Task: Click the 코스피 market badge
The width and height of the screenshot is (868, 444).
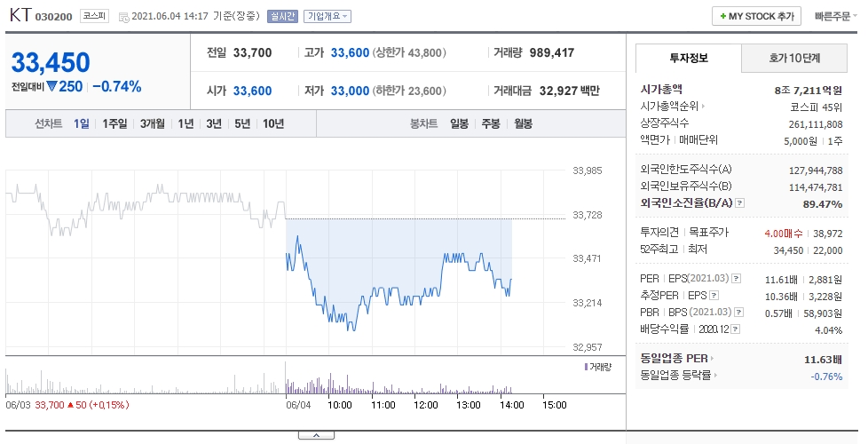Action: point(94,16)
